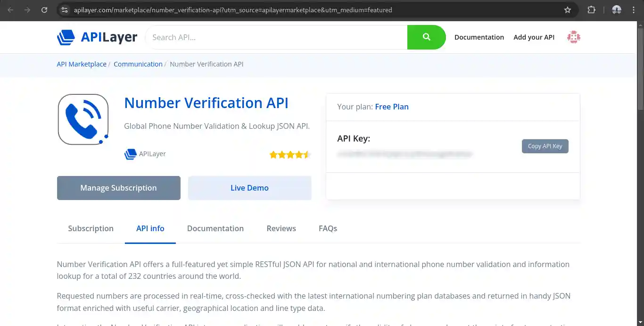The height and width of the screenshot is (326, 644).
Task: Open the browser extensions puzzle icon
Action: [592, 10]
